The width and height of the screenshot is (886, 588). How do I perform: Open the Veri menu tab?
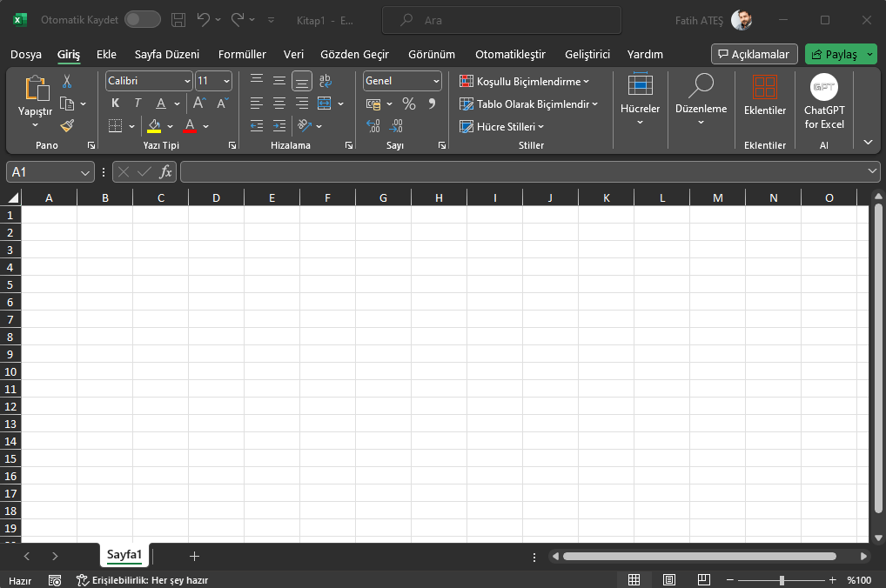(293, 54)
